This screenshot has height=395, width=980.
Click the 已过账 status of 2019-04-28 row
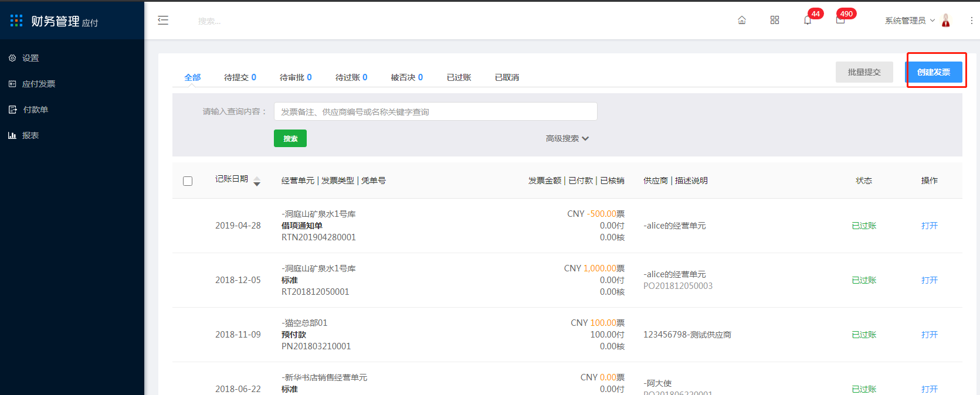[864, 226]
